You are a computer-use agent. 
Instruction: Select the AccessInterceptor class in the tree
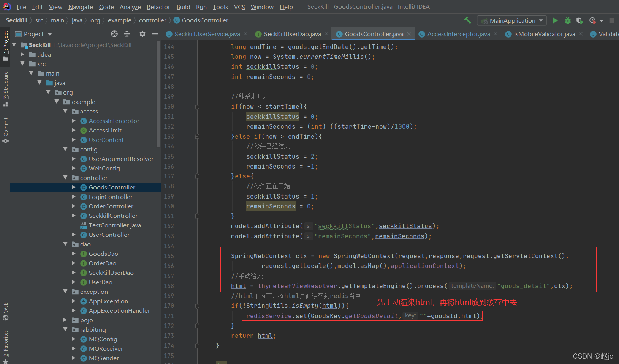click(114, 121)
